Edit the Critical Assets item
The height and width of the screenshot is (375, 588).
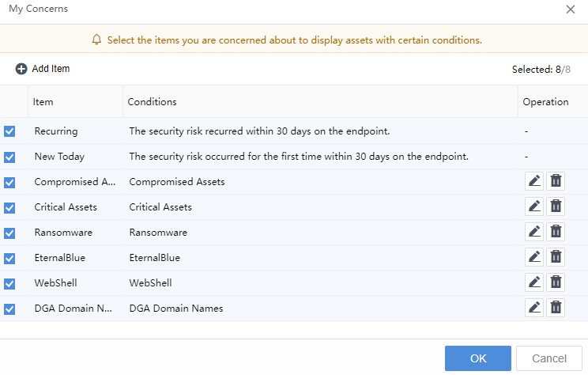coord(534,206)
